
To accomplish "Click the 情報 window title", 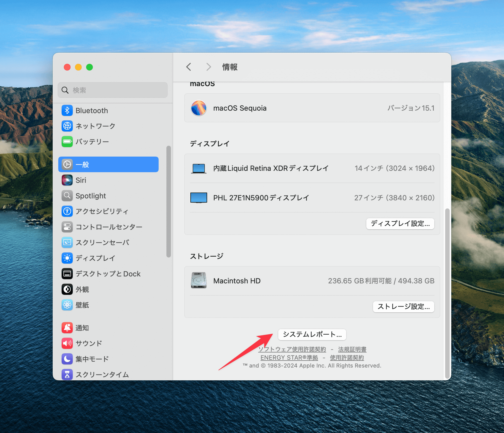I will pos(230,67).
